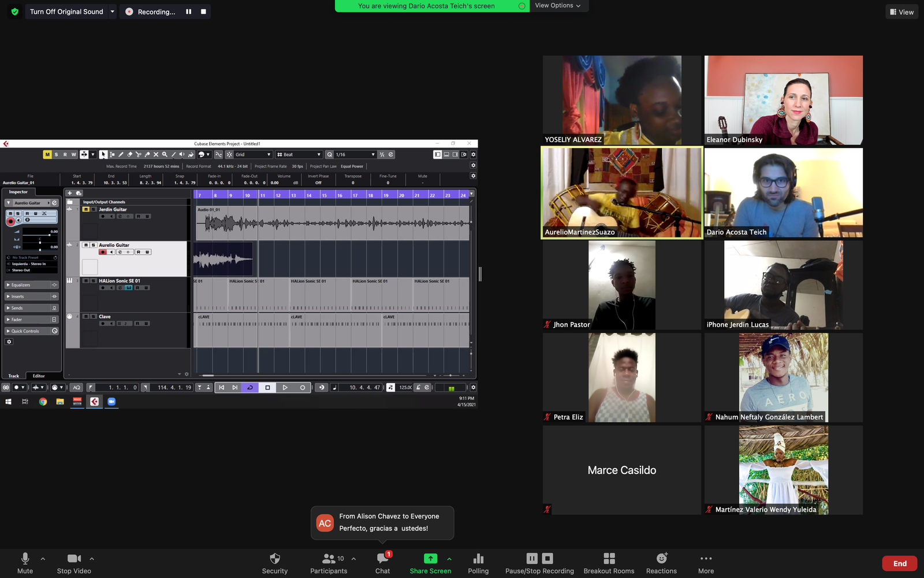This screenshot has width=924, height=578.
Task: Click the red End meeting button
Action: coord(899,564)
